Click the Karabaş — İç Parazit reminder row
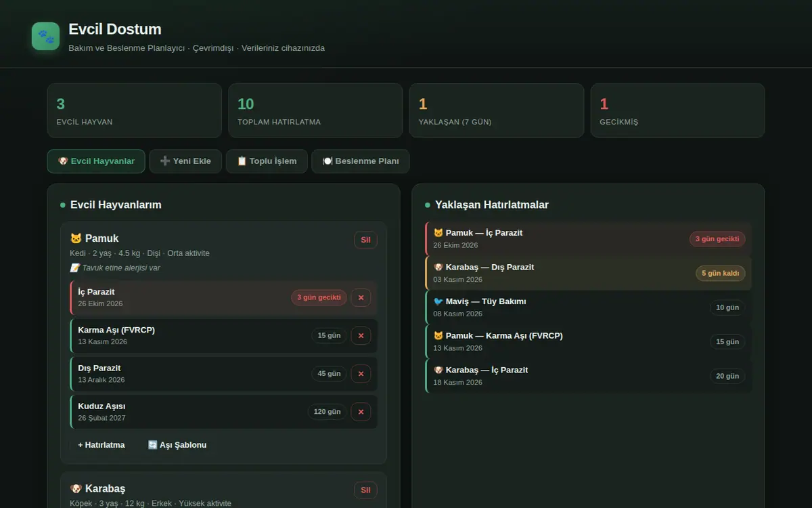 click(x=589, y=376)
